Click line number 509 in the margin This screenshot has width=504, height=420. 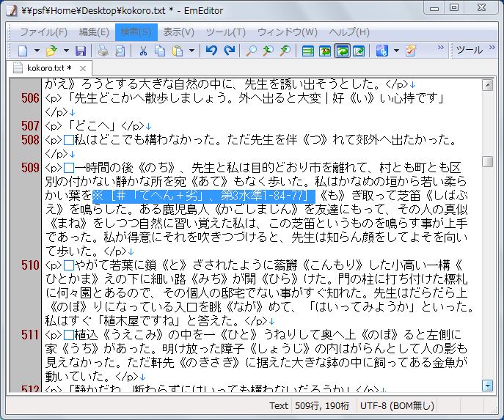click(x=30, y=168)
